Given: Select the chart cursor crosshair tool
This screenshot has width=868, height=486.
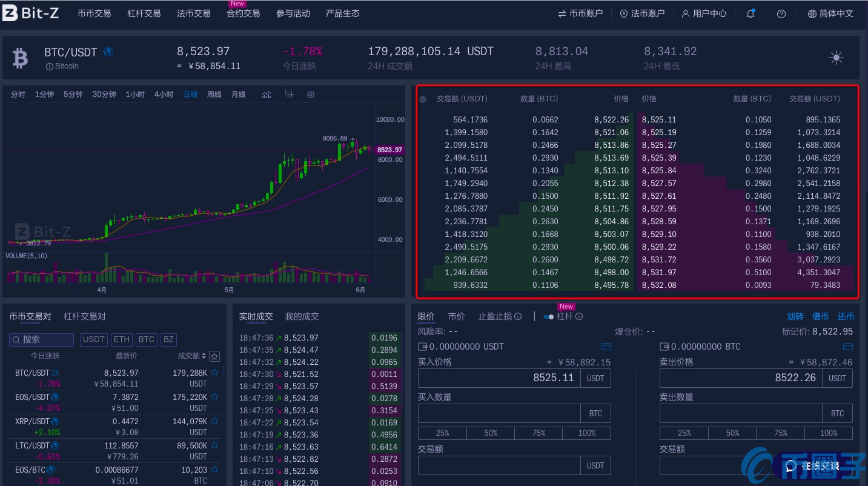Looking at the screenshot, I should tap(289, 95).
